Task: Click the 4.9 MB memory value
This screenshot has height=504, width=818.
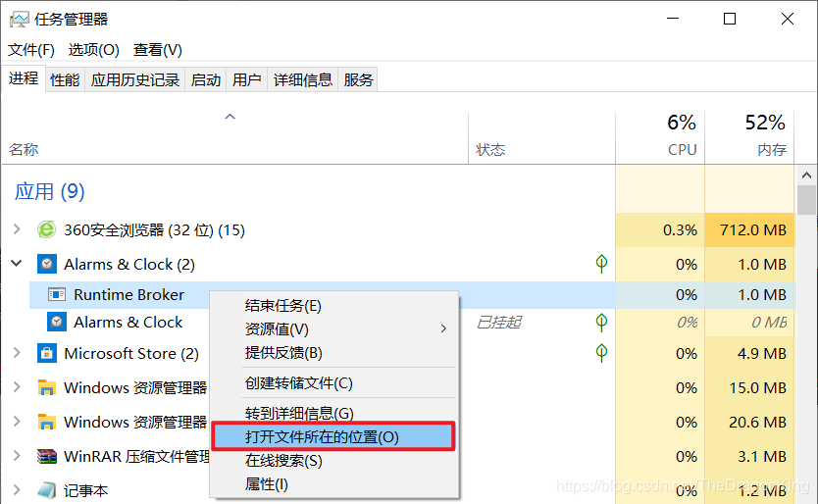Action: click(x=762, y=353)
